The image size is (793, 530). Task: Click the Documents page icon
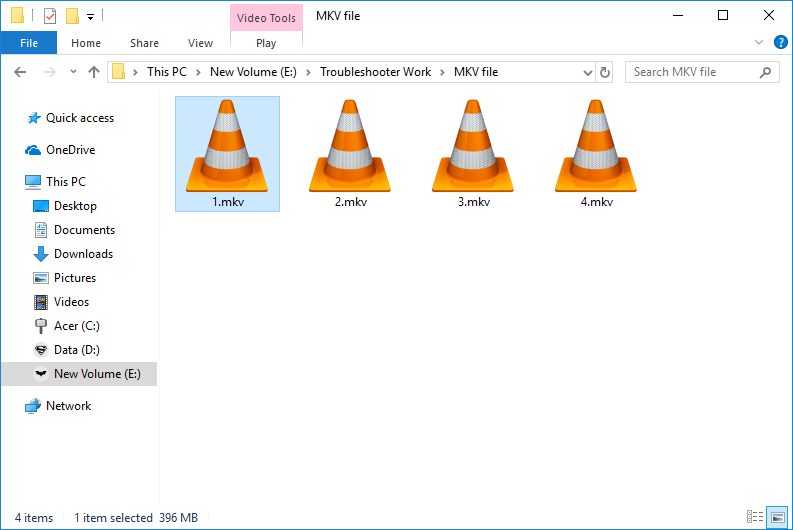41,230
